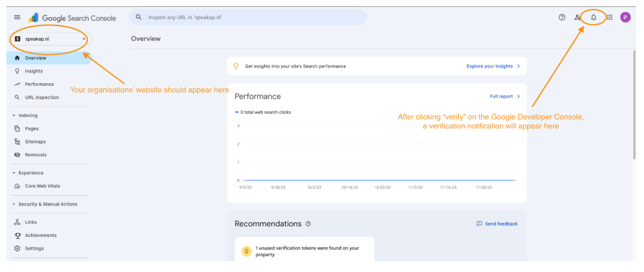Screen dimensions: 644x272
Task: Click the URL inspection magnifier icon
Action: [x=17, y=97]
